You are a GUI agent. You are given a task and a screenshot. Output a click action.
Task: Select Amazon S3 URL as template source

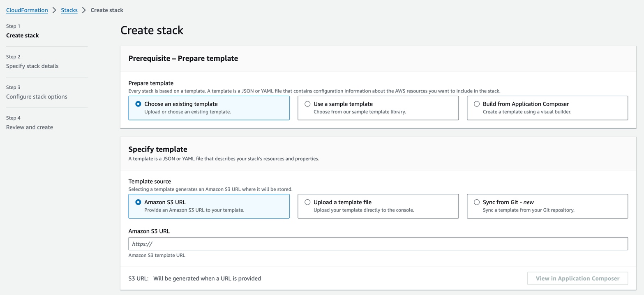[138, 202]
